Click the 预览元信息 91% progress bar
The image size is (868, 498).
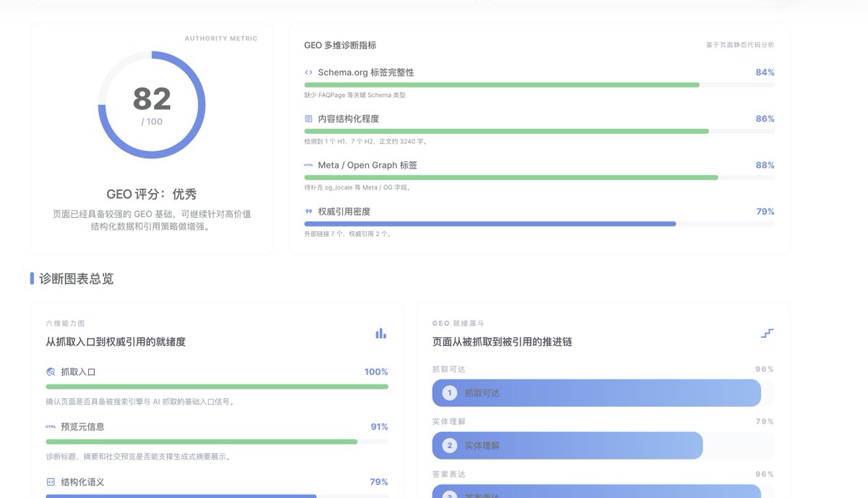[217, 442]
